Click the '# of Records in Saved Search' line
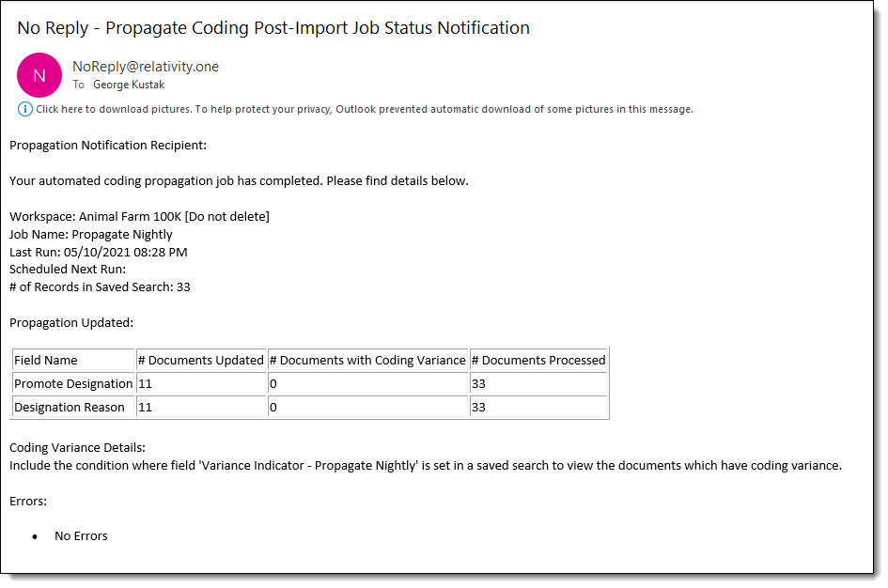Screen dimensions: 888x588 tap(100, 286)
